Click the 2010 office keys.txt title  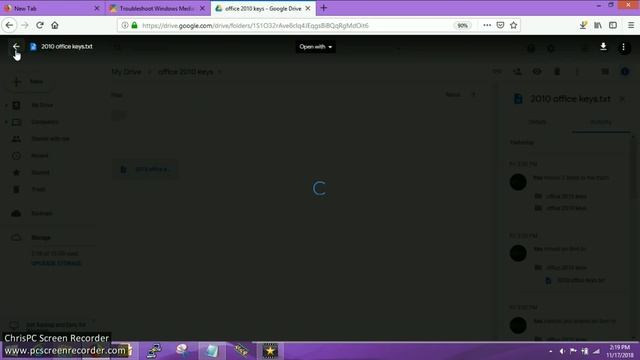tap(67, 47)
